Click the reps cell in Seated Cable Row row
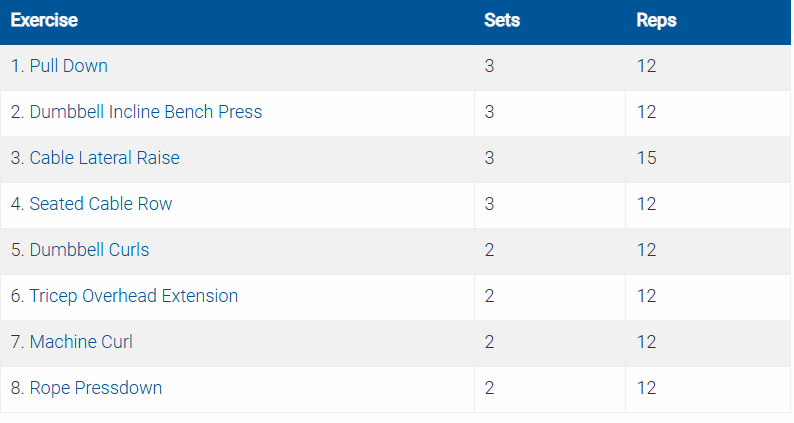 click(x=646, y=204)
